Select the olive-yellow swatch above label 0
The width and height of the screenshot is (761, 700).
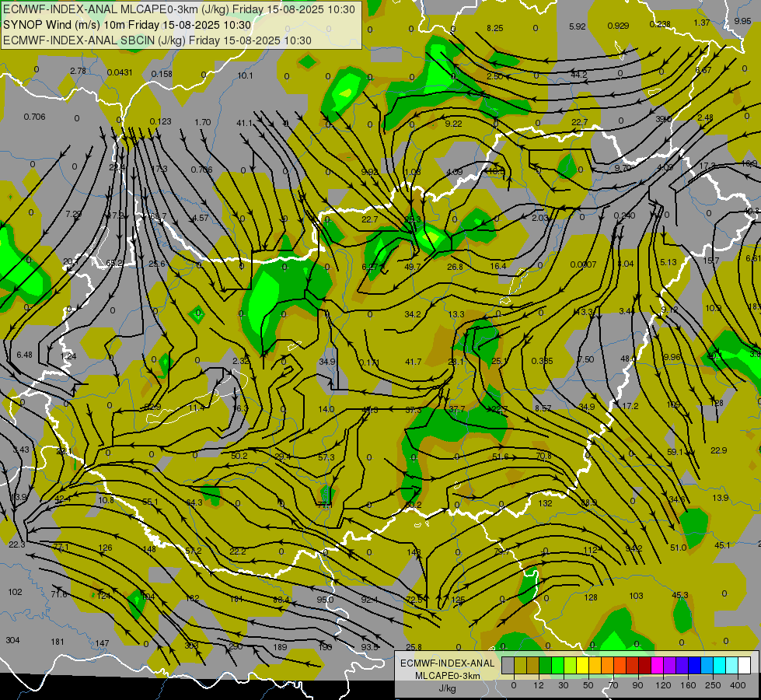[x=520, y=666]
